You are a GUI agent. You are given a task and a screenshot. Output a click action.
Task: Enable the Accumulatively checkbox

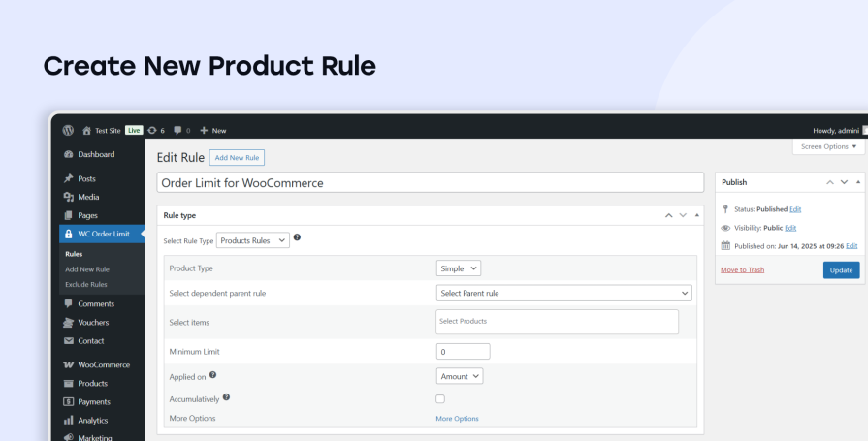[440, 398]
